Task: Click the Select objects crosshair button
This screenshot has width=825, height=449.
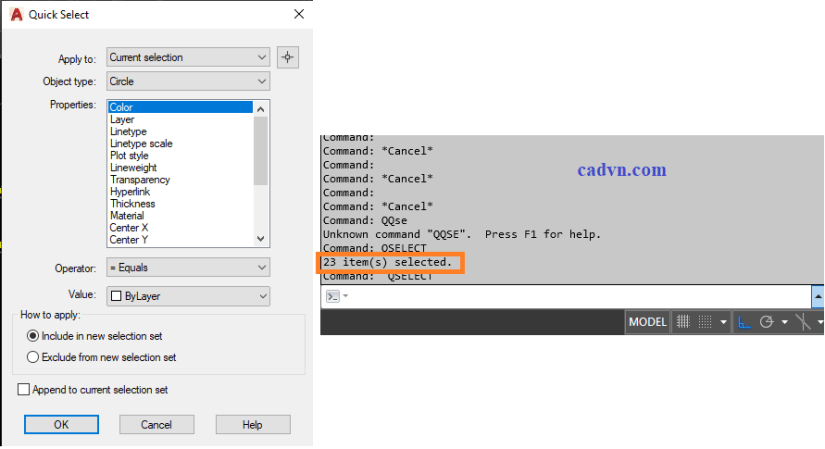Action: 288,57
